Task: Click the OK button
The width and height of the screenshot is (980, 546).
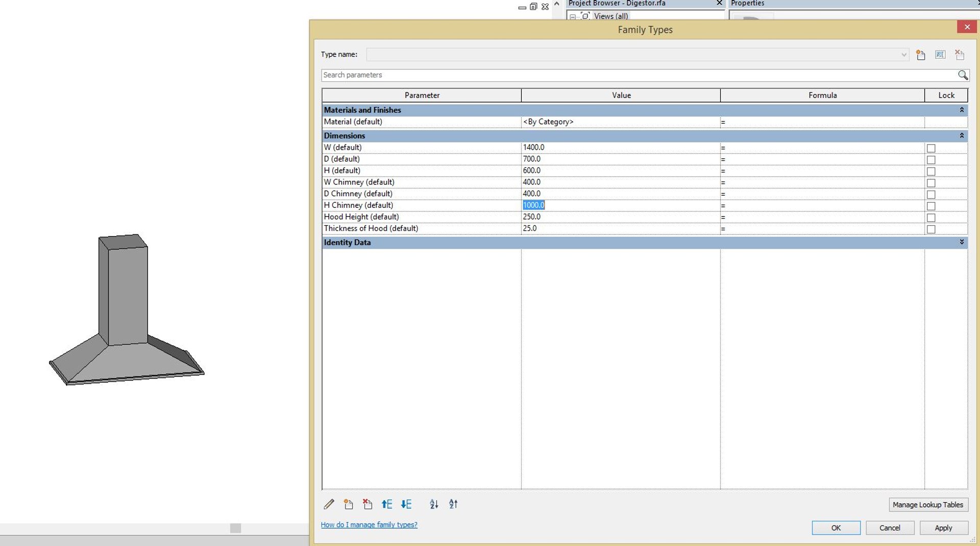Action: 836,528
